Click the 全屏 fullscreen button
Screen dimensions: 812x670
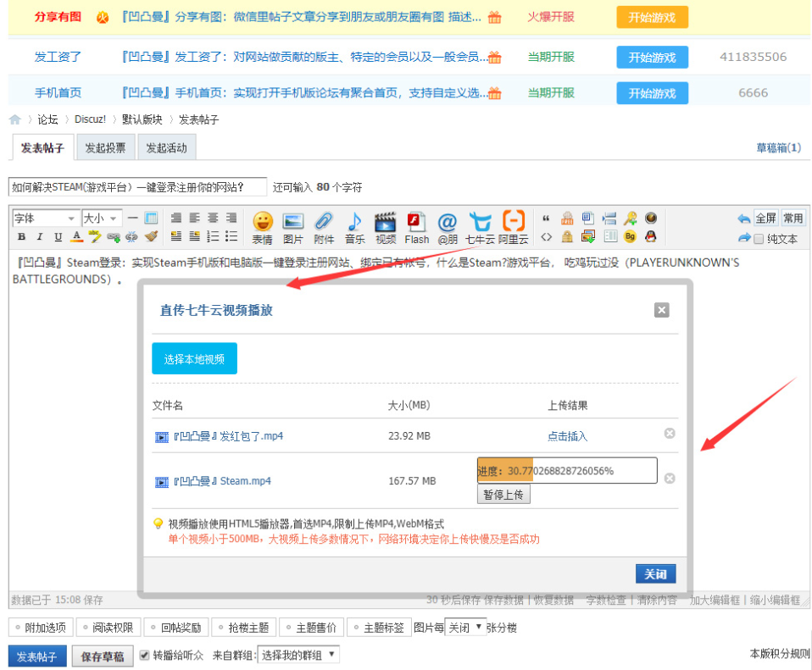(x=765, y=218)
